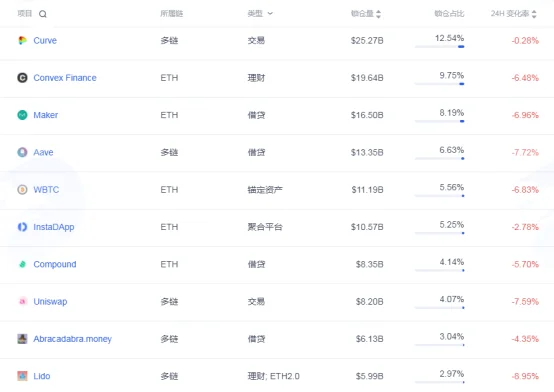Click Aave's 6.63% share bar
Image resolution: width=554 pixels, height=392 pixels.
(440, 158)
